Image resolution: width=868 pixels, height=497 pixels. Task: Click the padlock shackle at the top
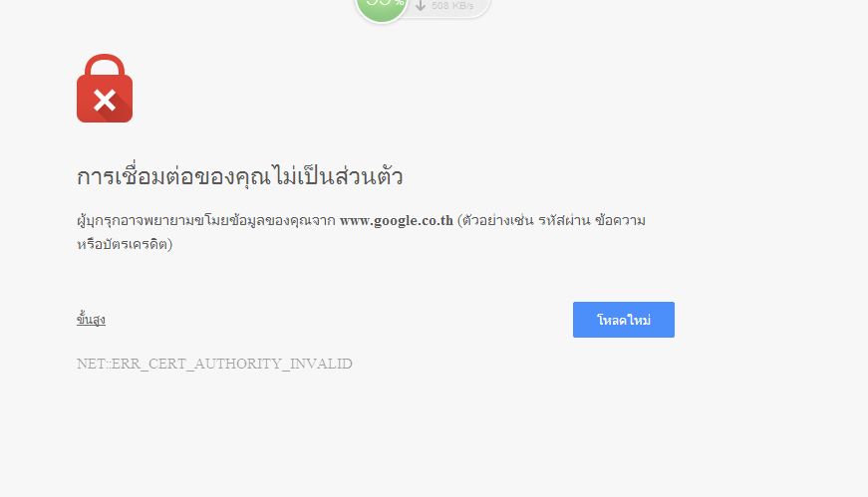(105, 65)
